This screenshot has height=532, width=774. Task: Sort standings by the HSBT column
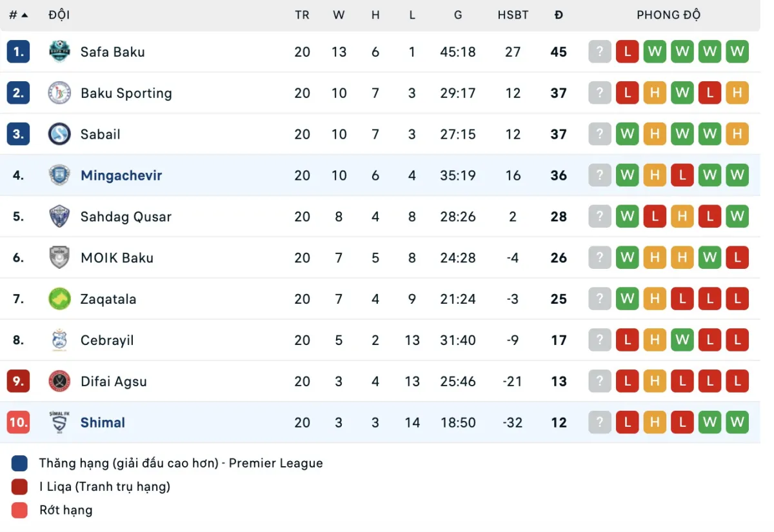(513, 15)
